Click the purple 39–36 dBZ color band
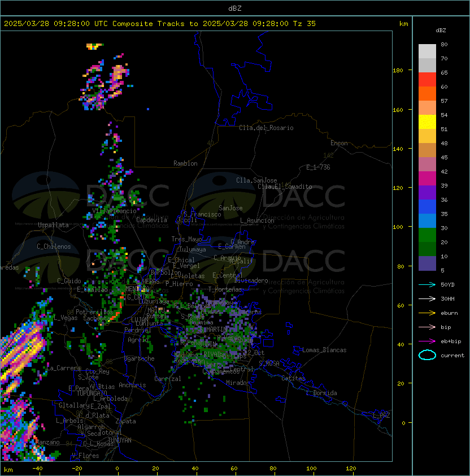470x476 pixels. [427, 193]
